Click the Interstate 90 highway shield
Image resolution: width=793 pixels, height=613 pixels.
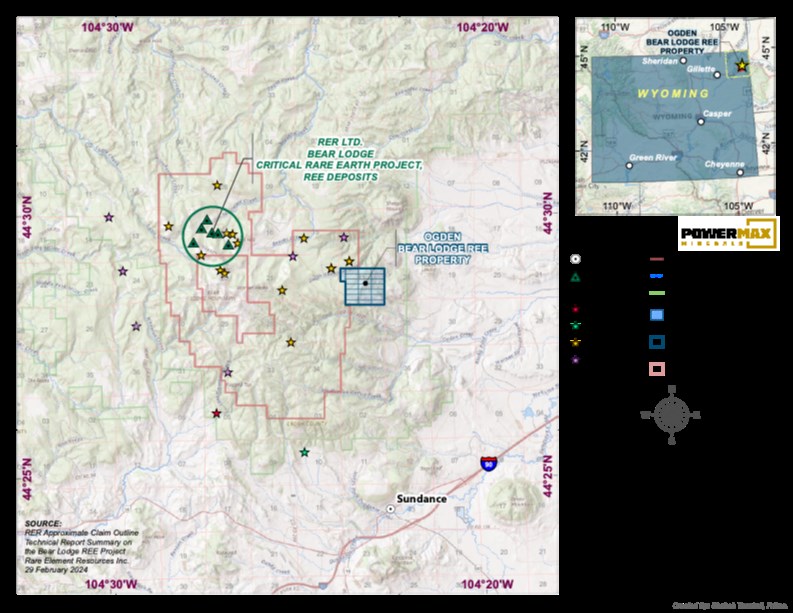488,463
